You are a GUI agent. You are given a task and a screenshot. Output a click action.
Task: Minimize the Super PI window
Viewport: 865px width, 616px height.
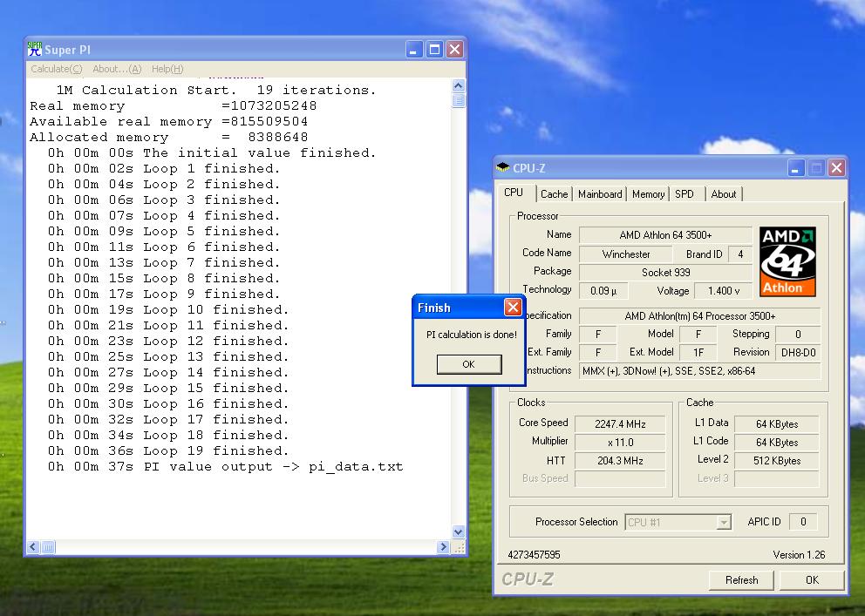coord(414,50)
